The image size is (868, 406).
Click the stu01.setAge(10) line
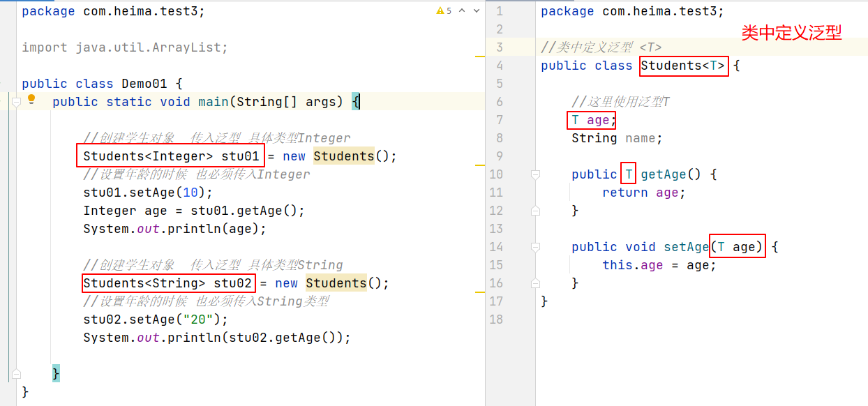(x=148, y=193)
